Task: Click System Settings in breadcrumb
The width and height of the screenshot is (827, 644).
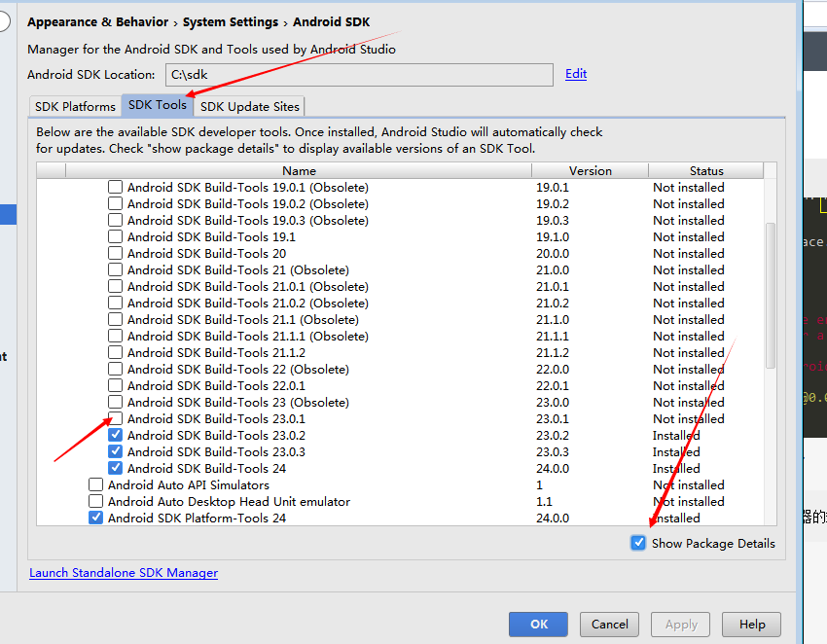Action: click(231, 22)
